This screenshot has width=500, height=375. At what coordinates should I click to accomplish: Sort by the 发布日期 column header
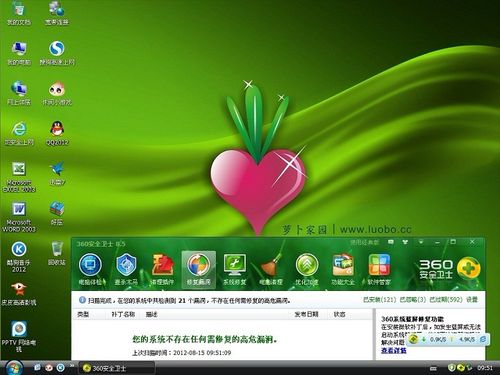(x=306, y=314)
